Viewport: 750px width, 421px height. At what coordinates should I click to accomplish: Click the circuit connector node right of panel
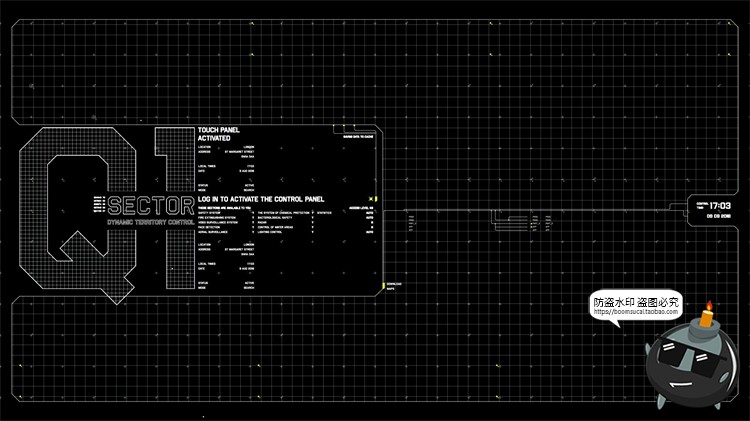tap(408, 222)
